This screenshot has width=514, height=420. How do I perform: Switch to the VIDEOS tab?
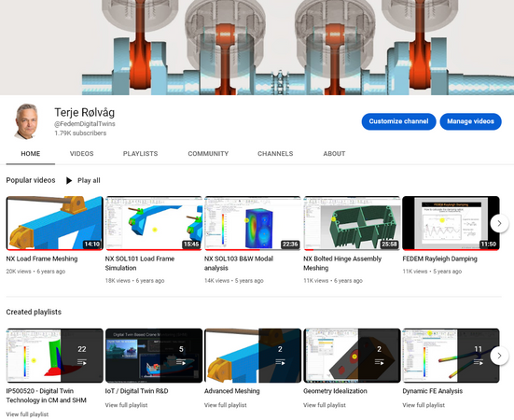point(81,153)
